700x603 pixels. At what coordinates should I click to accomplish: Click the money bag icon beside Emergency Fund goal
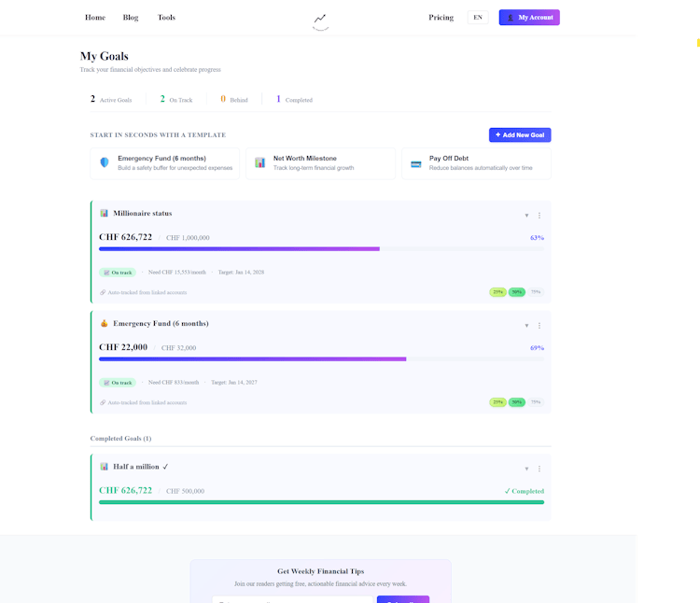pyautogui.click(x=105, y=324)
